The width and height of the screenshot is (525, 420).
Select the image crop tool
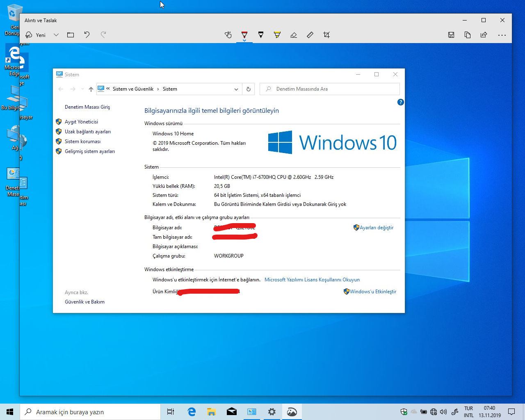tap(326, 35)
